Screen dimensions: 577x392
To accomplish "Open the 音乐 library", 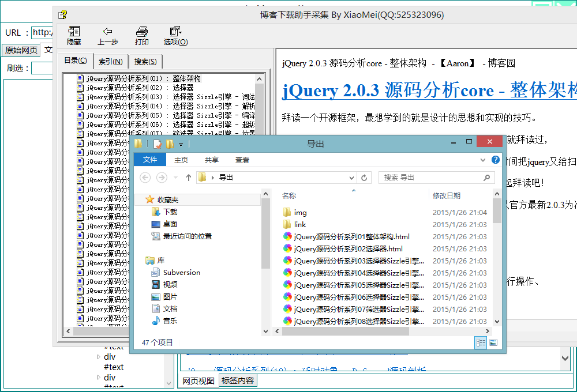I will tap(164, 321).
